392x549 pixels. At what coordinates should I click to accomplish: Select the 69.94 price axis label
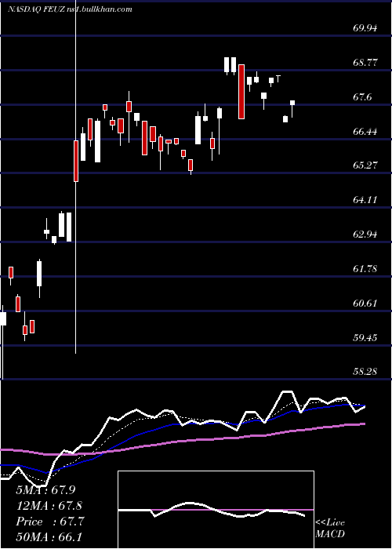coord(365,28)
